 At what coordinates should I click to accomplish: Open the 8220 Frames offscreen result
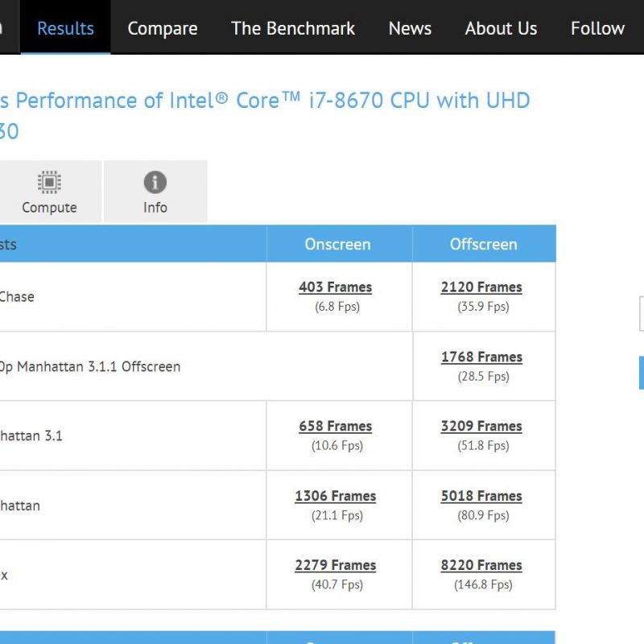click(481, 566)
